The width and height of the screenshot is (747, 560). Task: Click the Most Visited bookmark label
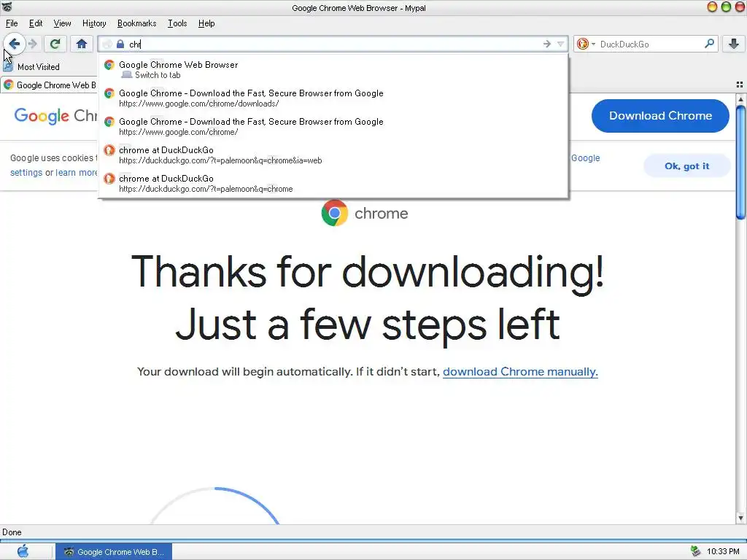[39, 67]
